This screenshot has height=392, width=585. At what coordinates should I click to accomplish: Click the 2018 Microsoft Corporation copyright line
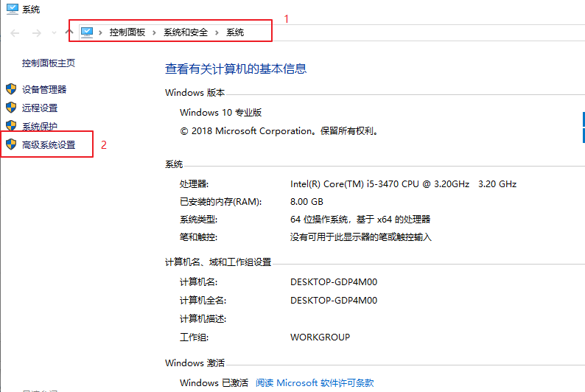click(x=279, y=131)
